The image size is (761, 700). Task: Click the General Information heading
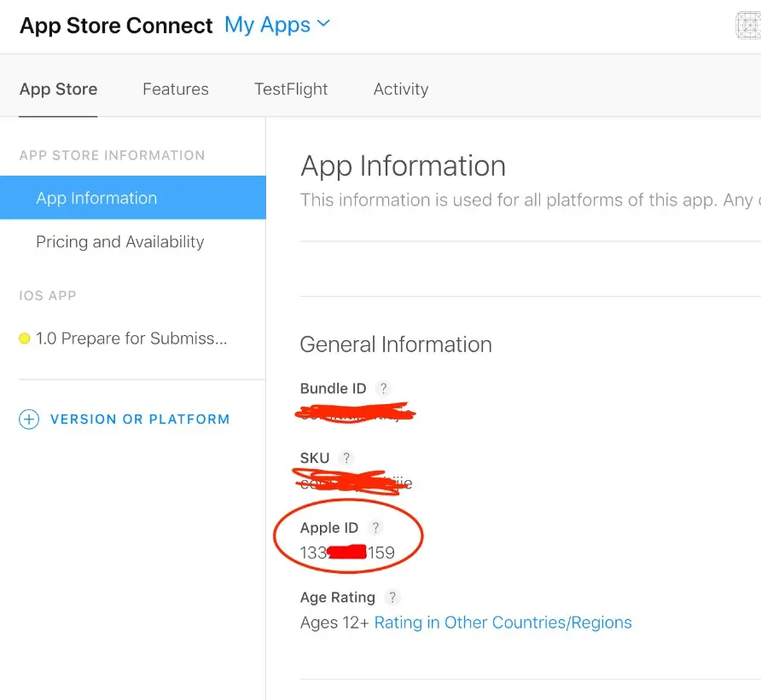pyautogui.click(x=396, y=344)
